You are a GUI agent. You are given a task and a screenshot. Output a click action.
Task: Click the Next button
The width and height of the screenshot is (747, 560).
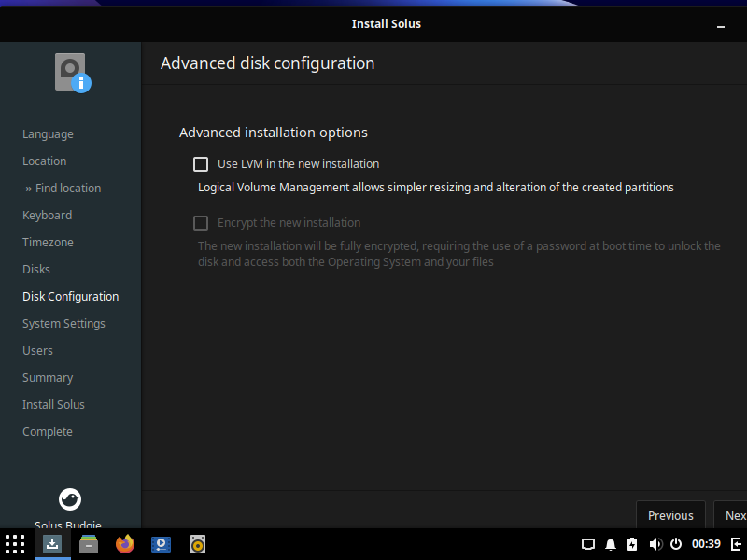click(x=730, y=515)
